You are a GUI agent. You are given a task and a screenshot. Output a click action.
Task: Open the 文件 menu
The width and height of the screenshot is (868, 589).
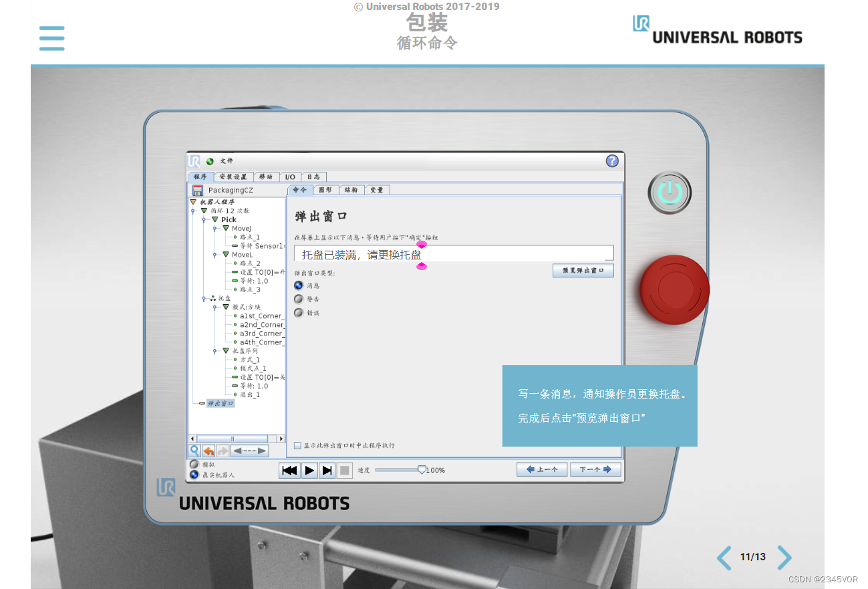[227, 161]
